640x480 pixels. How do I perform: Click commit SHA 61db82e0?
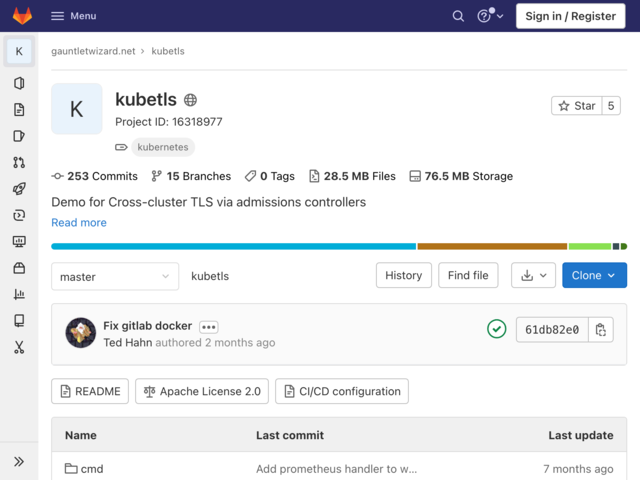pos(552,330)
